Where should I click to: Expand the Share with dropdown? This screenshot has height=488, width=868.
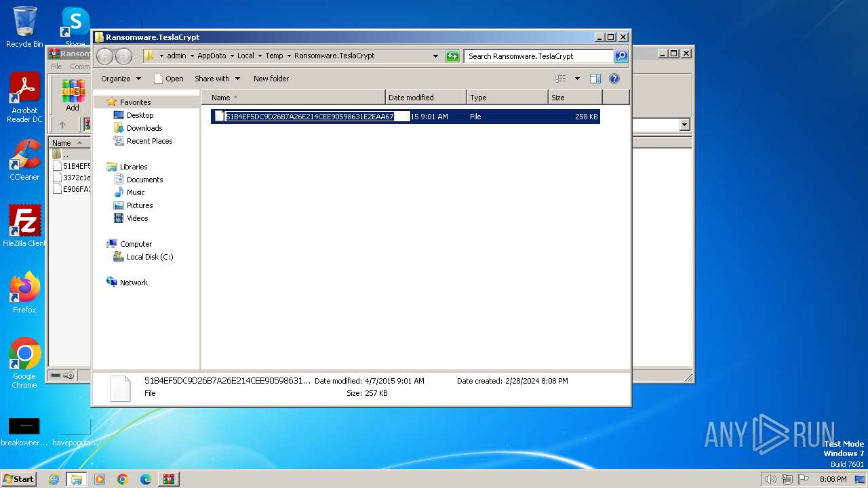pos(217,79)
